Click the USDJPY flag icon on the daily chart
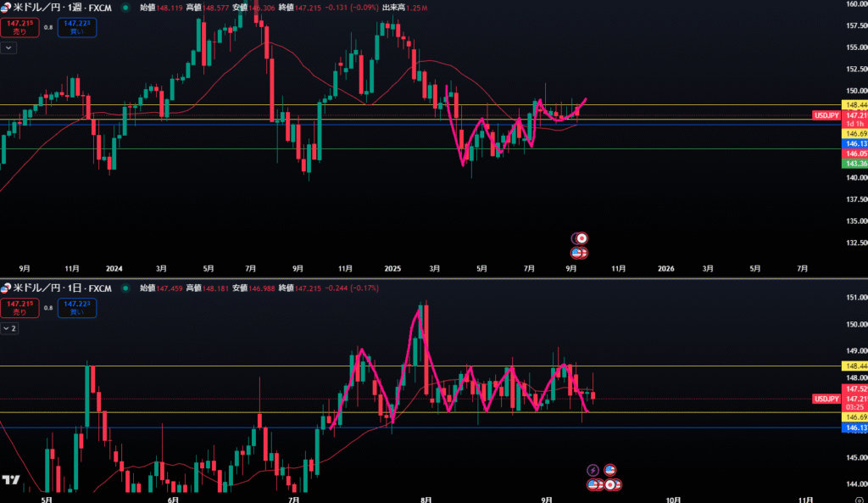 pyautogui.click(x=6, y=288)
